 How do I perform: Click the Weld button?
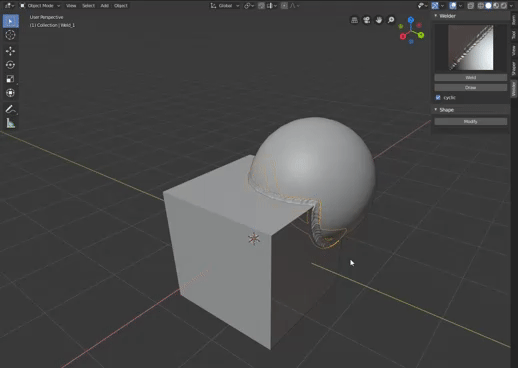471,77
